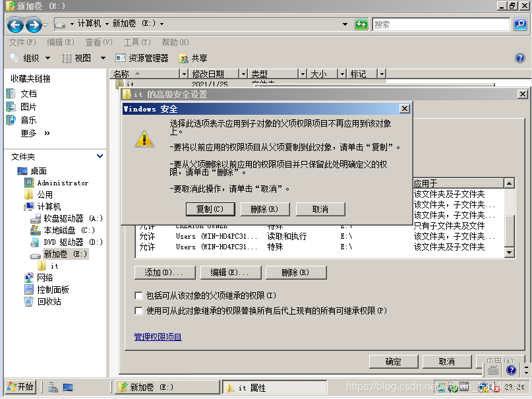Image resolution: width=532 pixels, height=399 pixels.
Task: Click the 开始 Start button
Action: pos(20,386)
